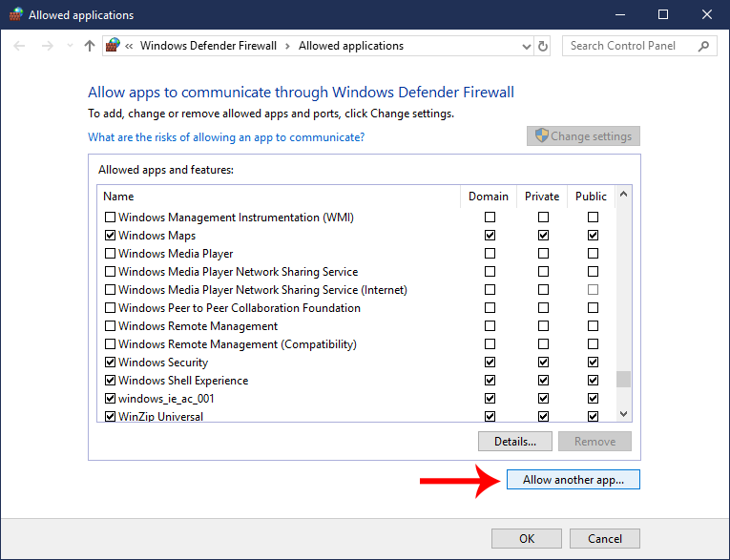730x560 pixels.
Task: Toggle Windows Media Player Private checkbox
Action: coord(543,253)
